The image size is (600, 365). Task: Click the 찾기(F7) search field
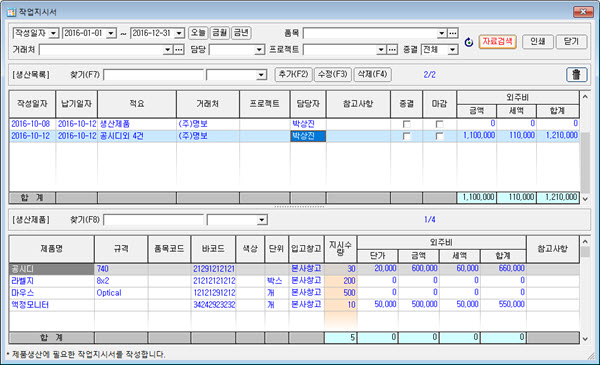153,75
